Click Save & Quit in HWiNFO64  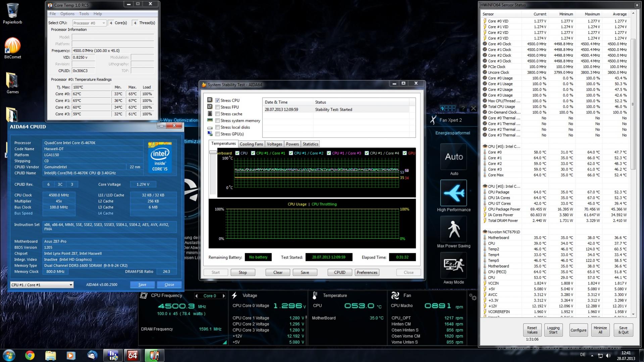click(623, 330)
